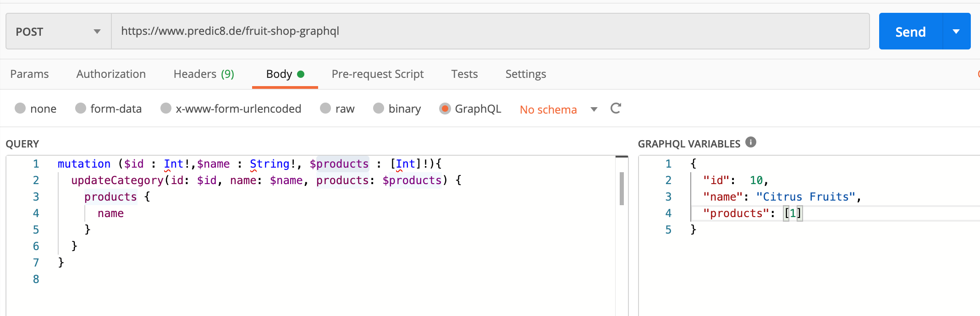
Task: Click the "id" key in variables
Action: click(x=716, y=180)
